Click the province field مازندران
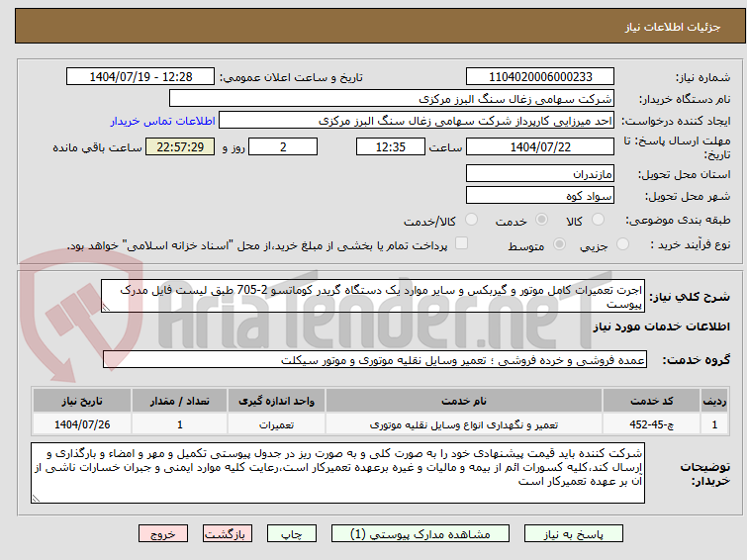The height and width of the screenshot is (560, 747). tap(540, 173)
